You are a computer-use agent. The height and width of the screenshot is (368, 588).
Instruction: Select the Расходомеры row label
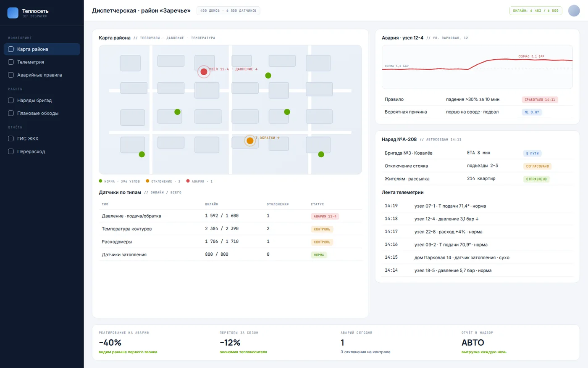coord(117,242)
